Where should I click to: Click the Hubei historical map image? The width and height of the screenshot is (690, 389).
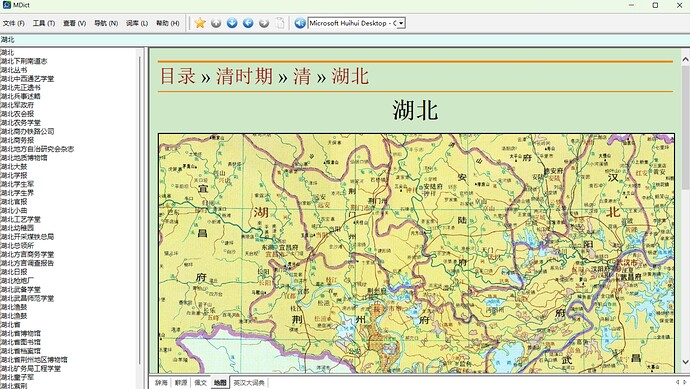416,253
